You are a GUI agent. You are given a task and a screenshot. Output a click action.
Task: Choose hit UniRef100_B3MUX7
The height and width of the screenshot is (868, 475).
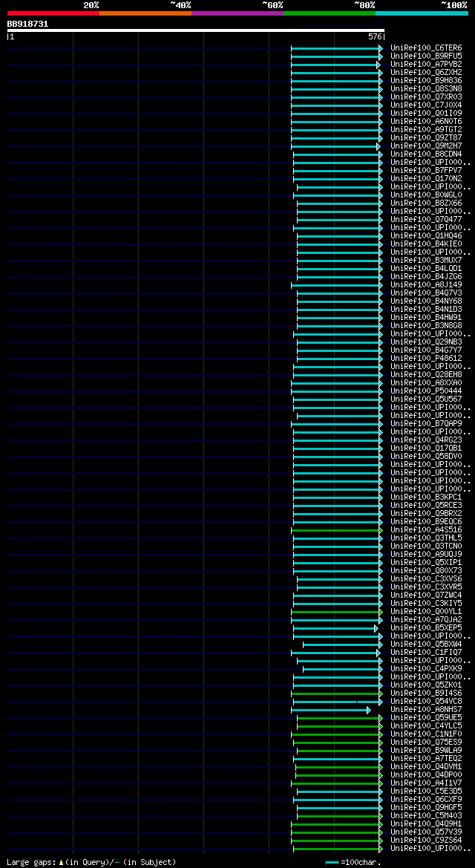[426, 261]
